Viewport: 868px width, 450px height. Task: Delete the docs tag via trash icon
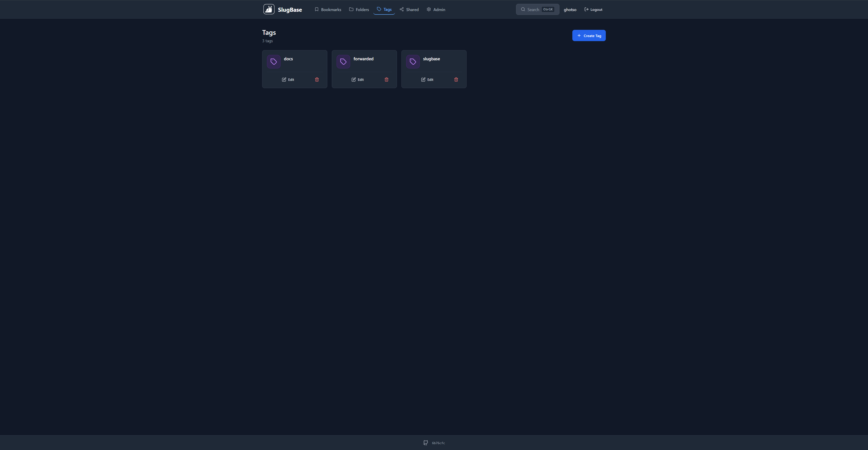coord(317,80)
